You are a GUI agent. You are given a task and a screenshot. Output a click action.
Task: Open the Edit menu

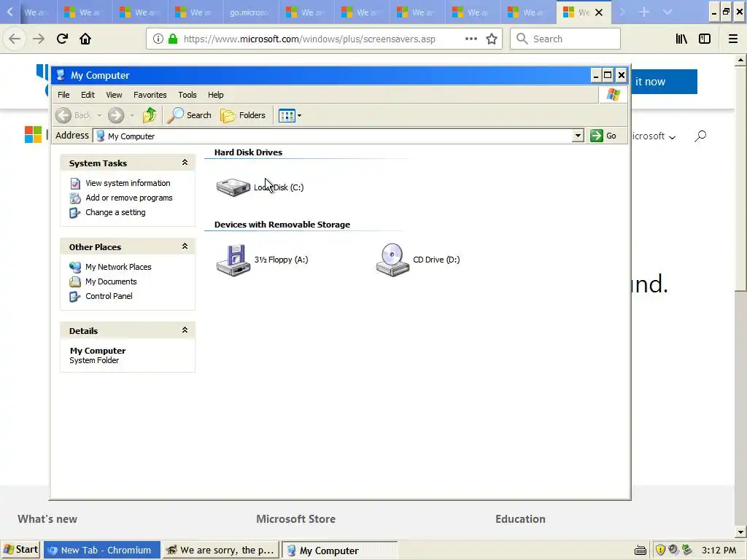pos(88,95)
